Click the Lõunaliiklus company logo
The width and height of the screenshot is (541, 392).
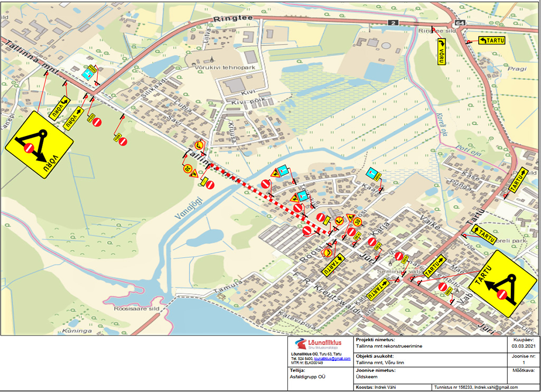point(318,344)
